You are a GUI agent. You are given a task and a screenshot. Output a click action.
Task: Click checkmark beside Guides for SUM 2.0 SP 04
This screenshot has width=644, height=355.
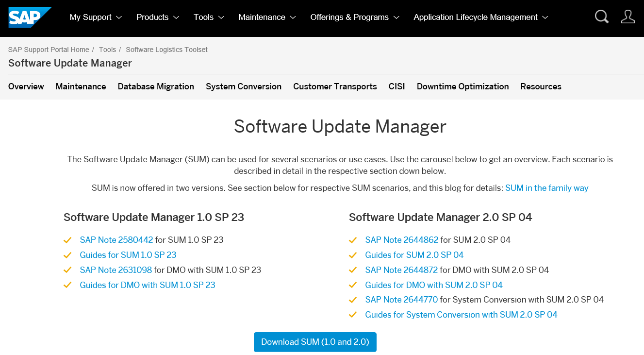pyautogui.click(x=353, y=255)
